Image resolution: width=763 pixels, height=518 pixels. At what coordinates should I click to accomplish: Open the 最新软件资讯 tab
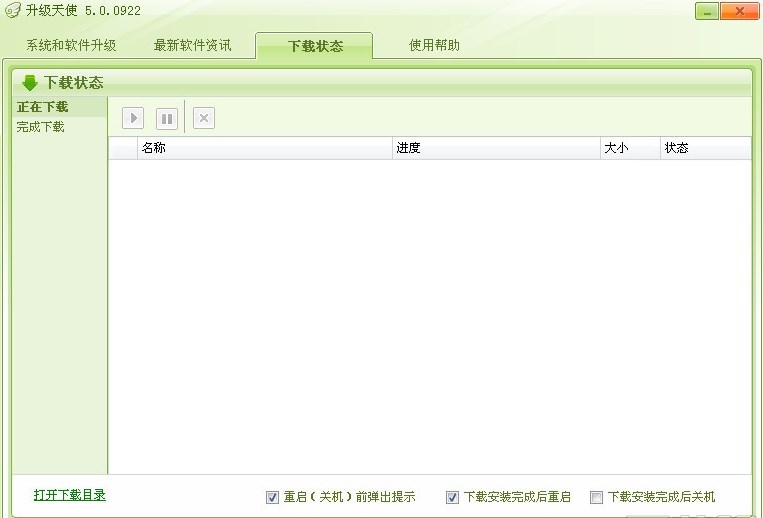pyautogui.click(x=193, y=45)
